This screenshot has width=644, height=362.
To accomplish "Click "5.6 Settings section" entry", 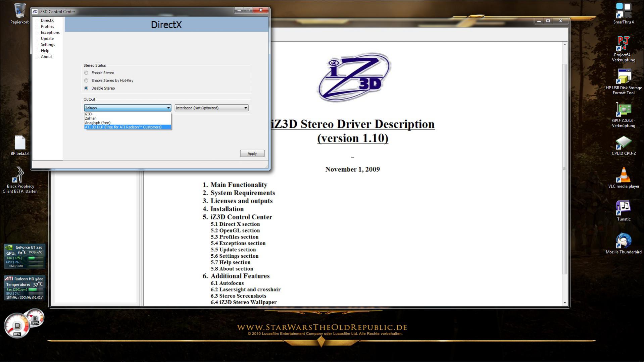I will [234, 256].
